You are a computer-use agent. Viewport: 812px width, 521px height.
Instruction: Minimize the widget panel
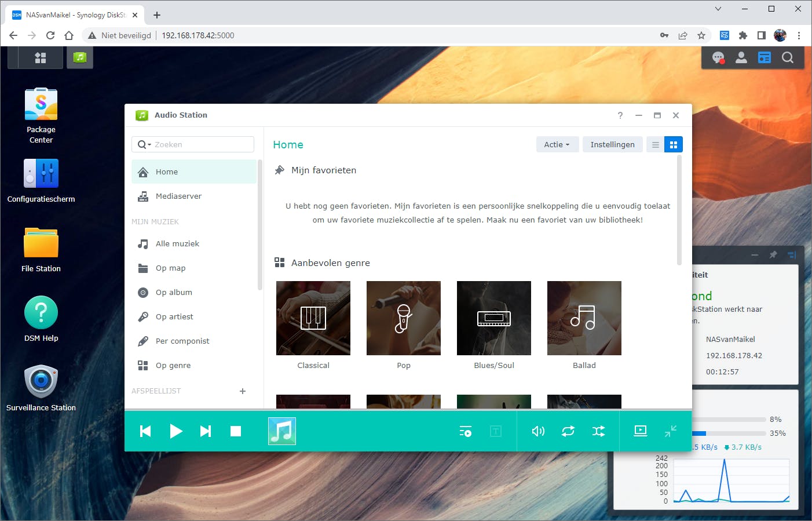pos(755,255)
